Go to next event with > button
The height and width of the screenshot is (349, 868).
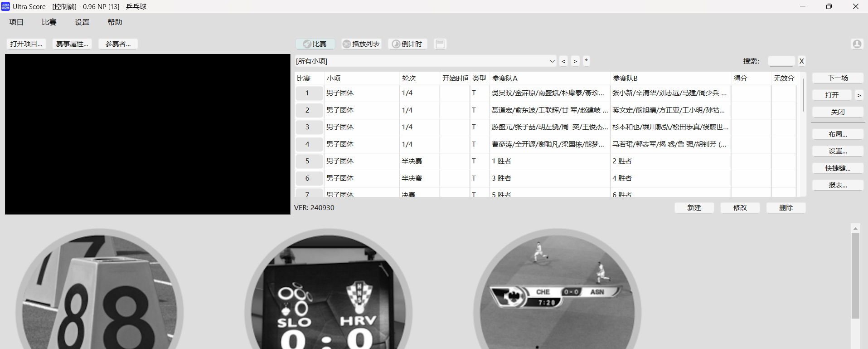(x=575, y=61)
